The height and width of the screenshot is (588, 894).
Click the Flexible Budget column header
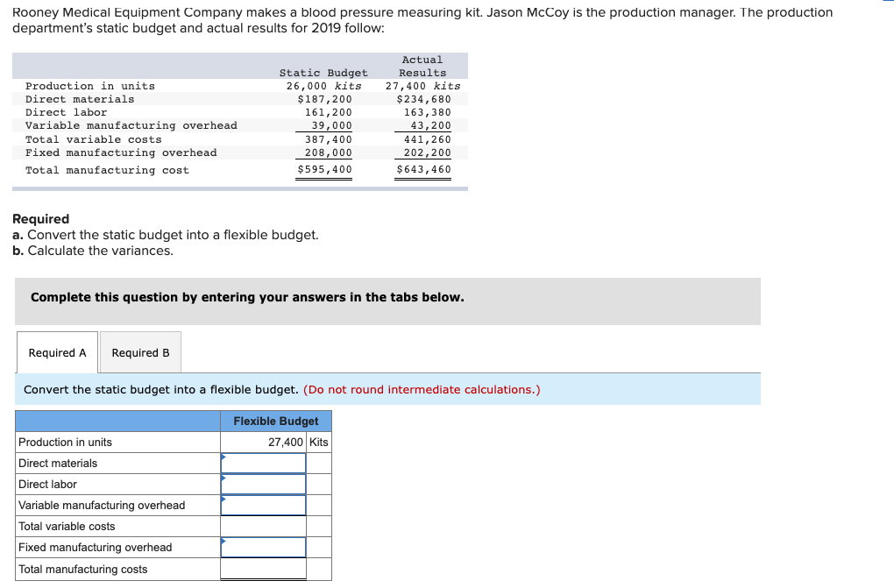pos(275,421)
